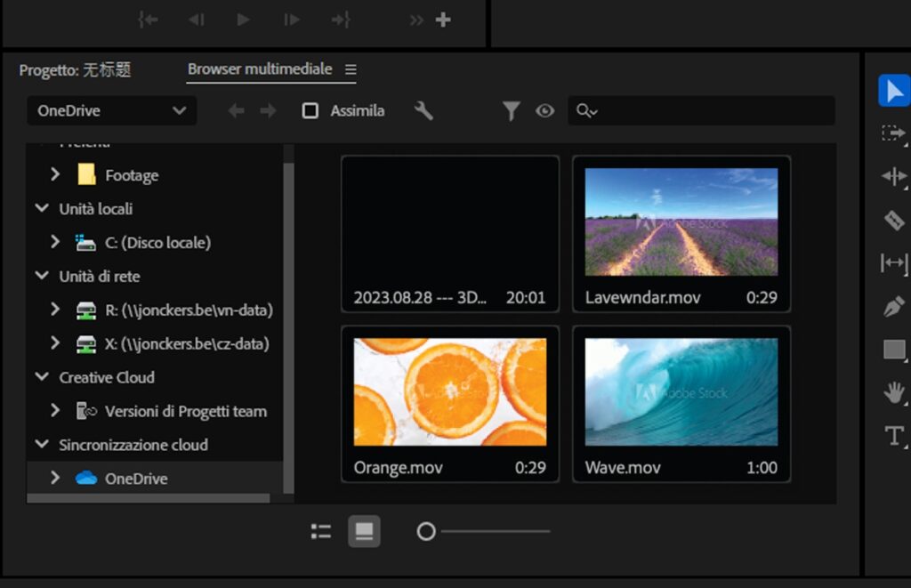Screen dimensions: 911x588
Task: Switch to list view at bottom
Action: click(x=321, y=531)
